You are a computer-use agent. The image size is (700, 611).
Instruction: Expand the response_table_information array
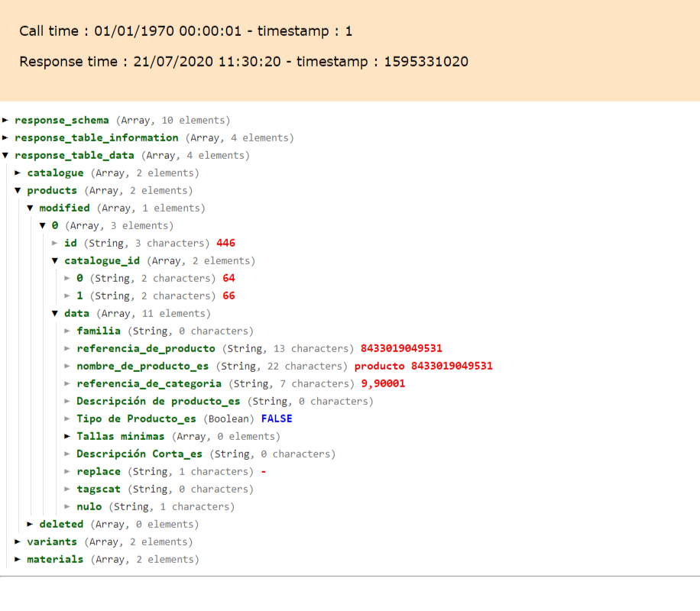point(5,137)
